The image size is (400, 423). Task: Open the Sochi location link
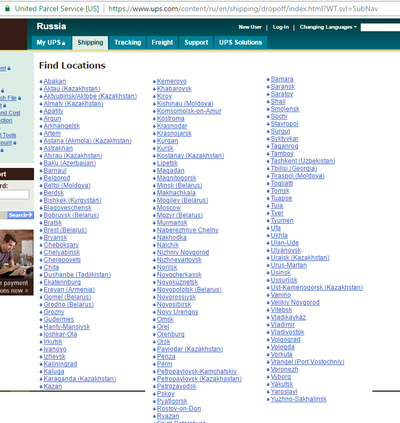(x=279, y=117)
